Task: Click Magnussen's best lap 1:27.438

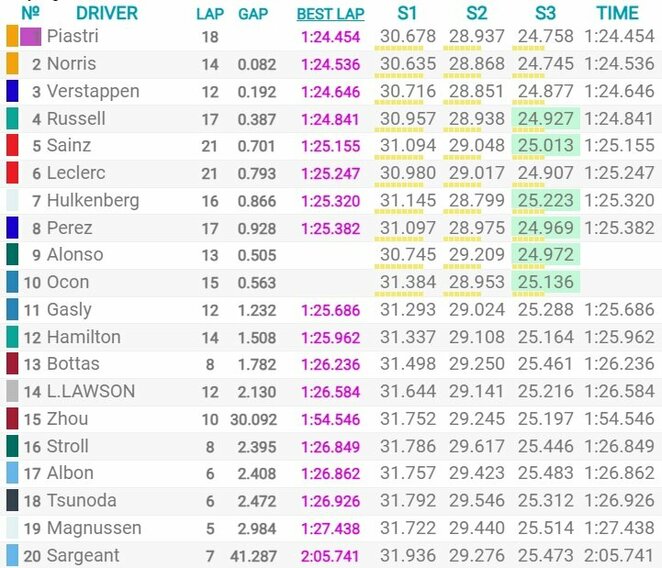Action: click(x=331, y=528)
